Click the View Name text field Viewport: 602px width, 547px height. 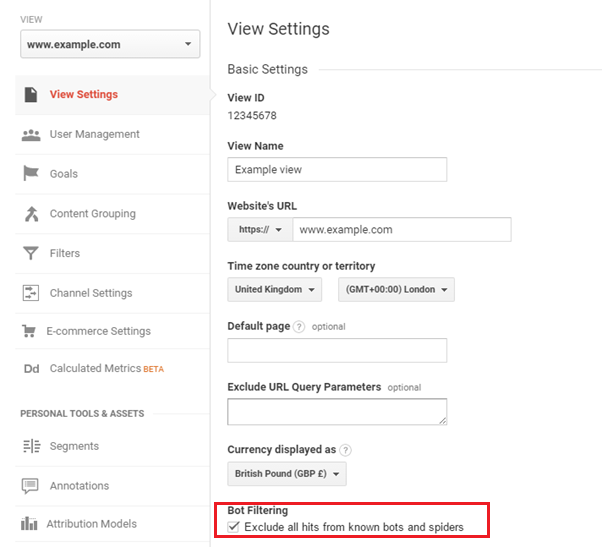coord(337,170)
